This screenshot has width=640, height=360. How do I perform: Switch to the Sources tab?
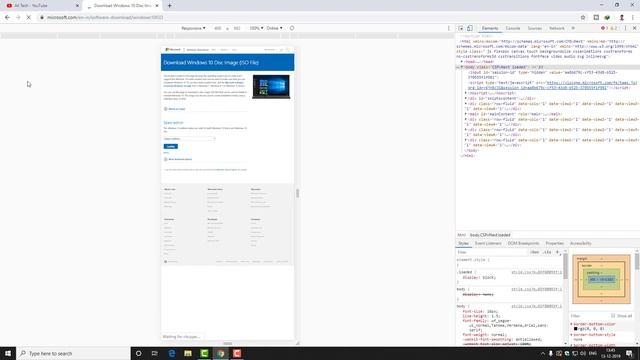click(534, 28)
